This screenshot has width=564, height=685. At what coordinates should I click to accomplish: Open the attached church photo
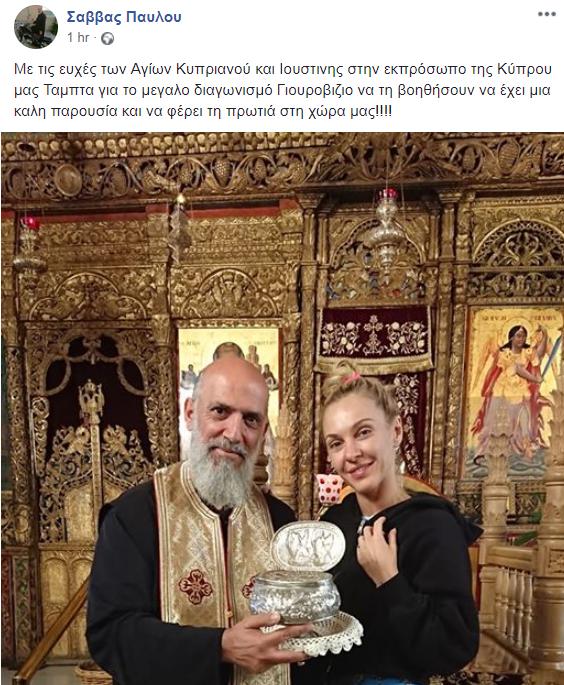[x=282, y=408]
